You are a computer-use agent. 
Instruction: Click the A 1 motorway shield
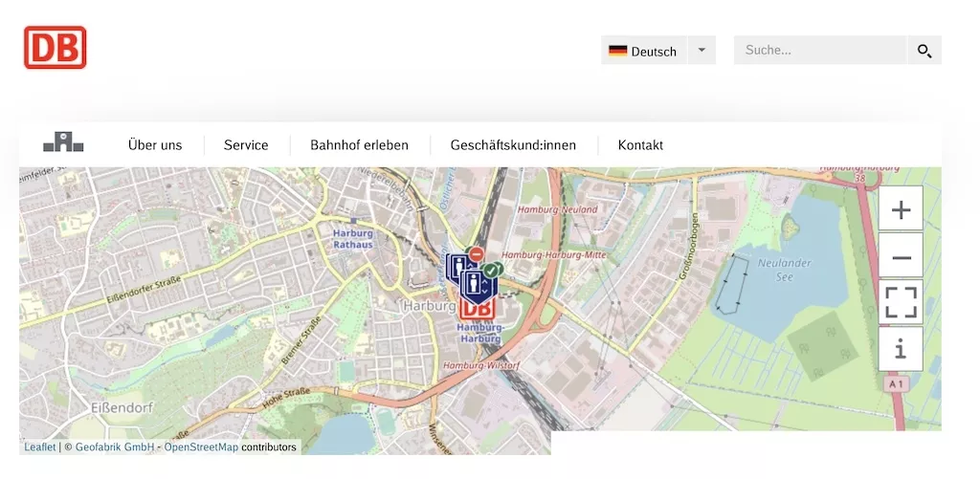pyautogui.click(x=897, y=384)
